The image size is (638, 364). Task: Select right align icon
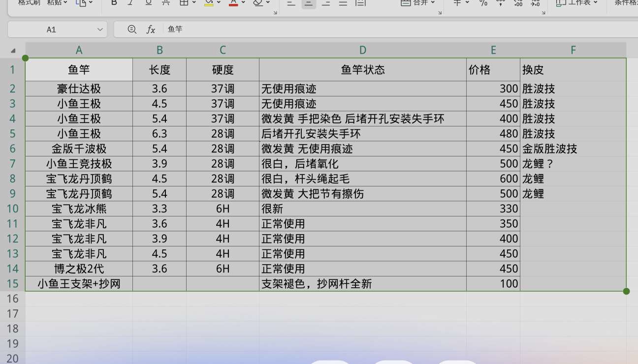click(x=326, y=2)
